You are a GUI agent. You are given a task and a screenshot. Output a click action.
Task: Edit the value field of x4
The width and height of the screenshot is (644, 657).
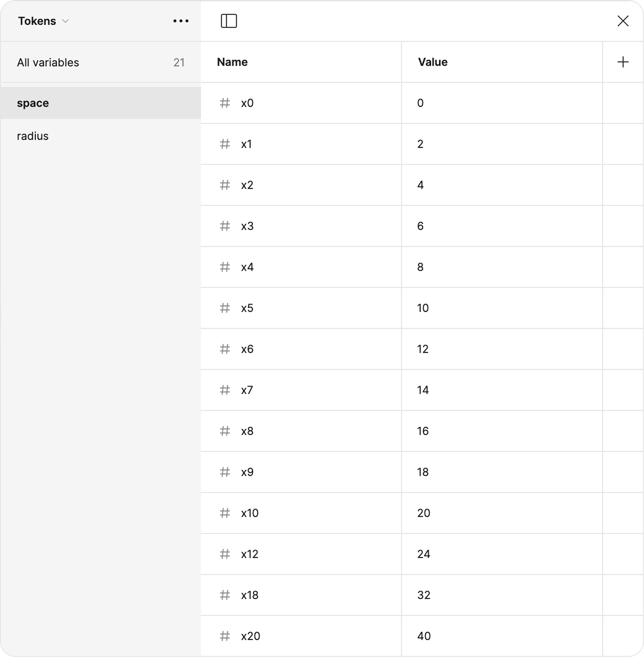pyautogui.click(x=502, y=267)
